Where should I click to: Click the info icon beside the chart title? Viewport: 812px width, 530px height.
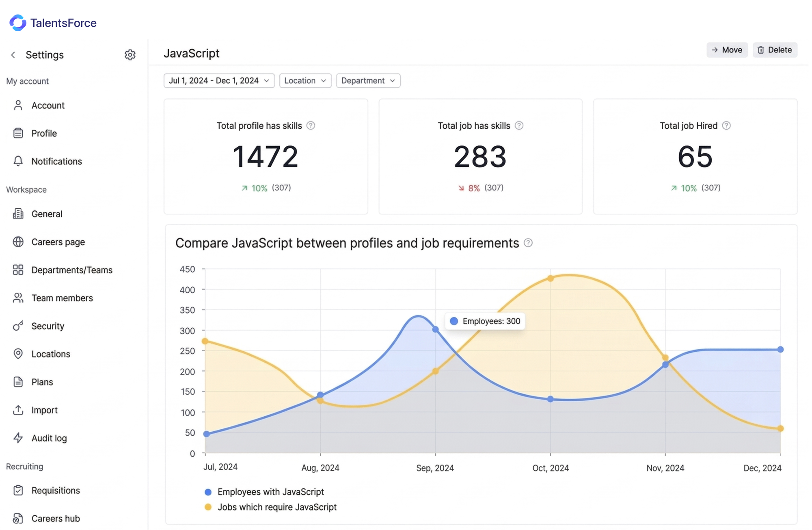(528, 243)
